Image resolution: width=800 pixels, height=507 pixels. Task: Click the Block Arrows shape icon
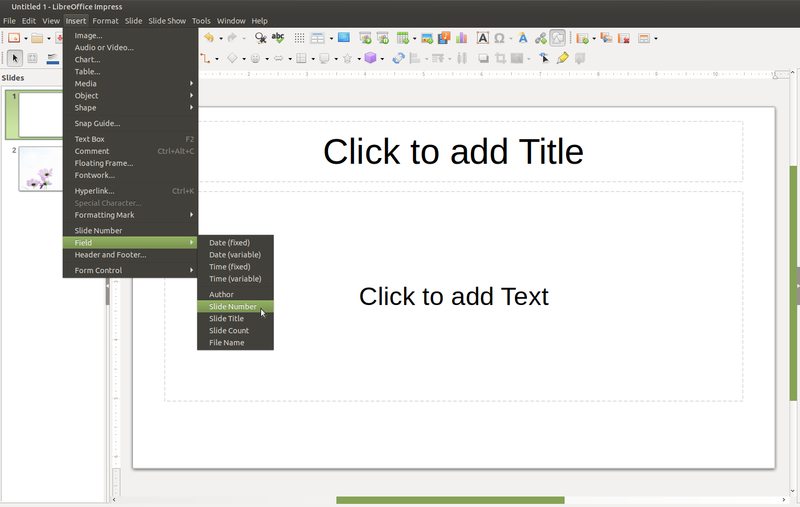pyautogui.click(x=279, y=59)
